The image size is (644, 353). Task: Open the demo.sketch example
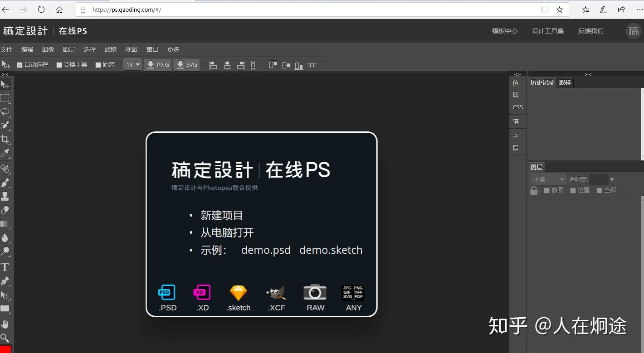331,250
